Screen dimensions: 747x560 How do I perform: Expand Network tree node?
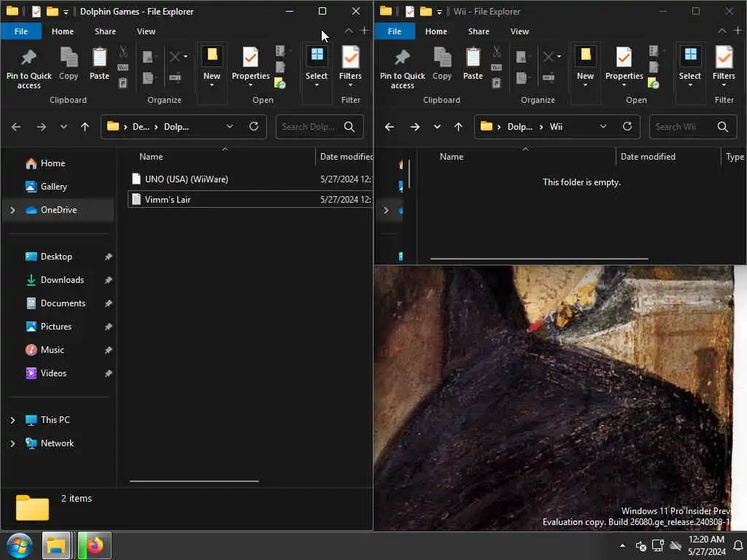pos(13,443)
